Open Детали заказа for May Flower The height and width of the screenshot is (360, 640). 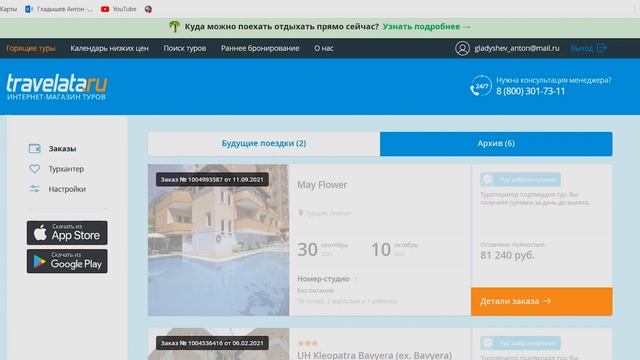(542, 301)
